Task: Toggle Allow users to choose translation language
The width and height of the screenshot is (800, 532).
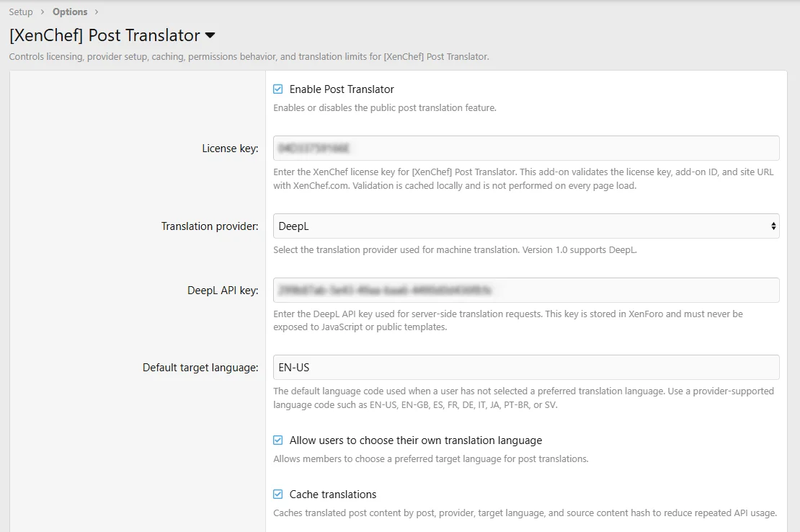Action: [278, 440]
